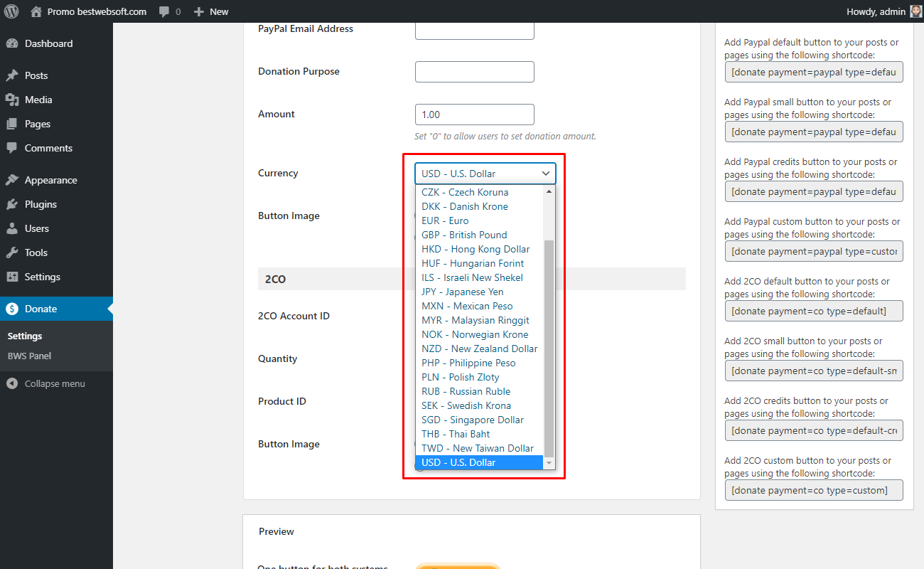Select SGD - Singapore Dollar
The width and height of the screenshot is (924, 569).
tap(480, 420)
